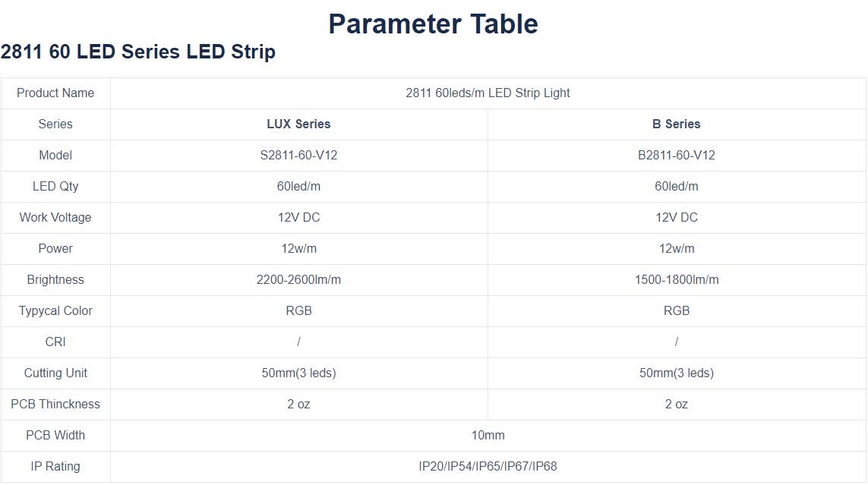Click the 2811 60leds/m LED Strip Light cell

point(488,93)
